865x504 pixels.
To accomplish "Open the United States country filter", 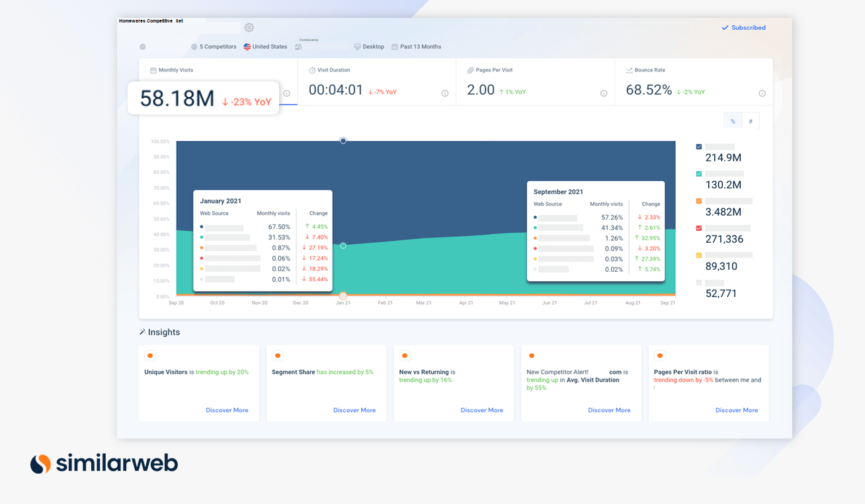I will coord(265,47).
